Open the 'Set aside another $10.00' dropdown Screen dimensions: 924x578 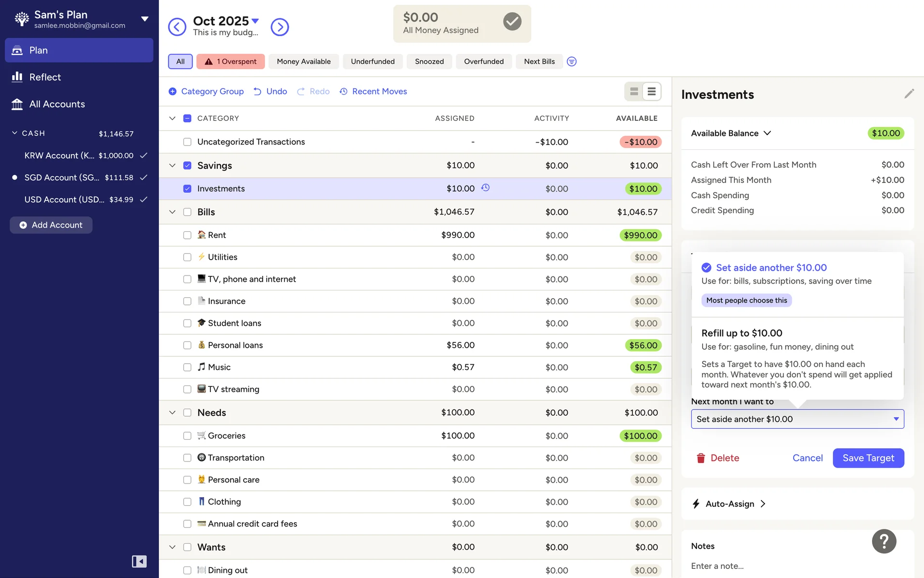[x=797, y=419]
